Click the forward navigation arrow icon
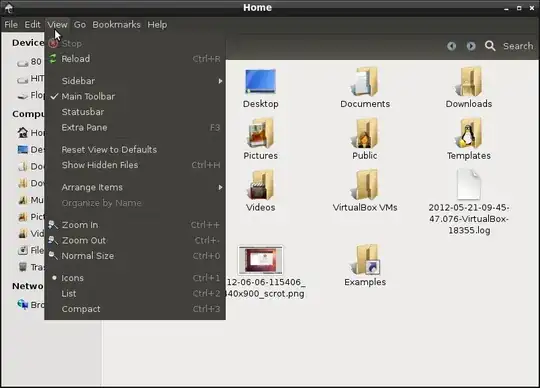Screen dimensions: 540x388 pos(471,46)
